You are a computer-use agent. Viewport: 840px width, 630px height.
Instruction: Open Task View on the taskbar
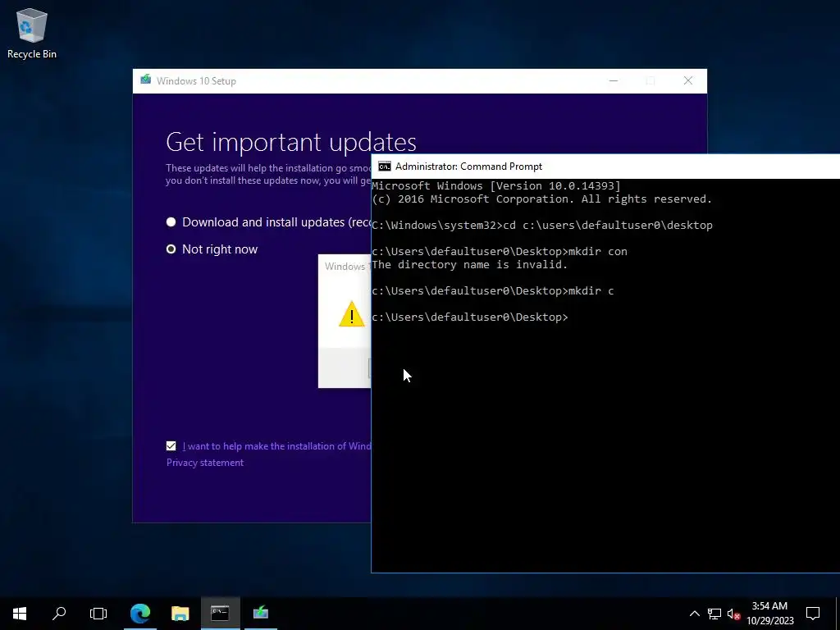tap(98, 614)
